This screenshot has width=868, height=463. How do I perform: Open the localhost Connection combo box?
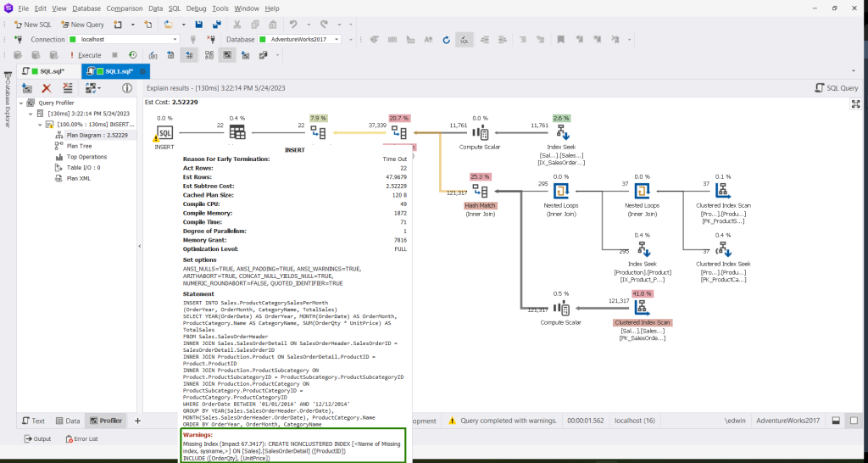click(124, 39)
